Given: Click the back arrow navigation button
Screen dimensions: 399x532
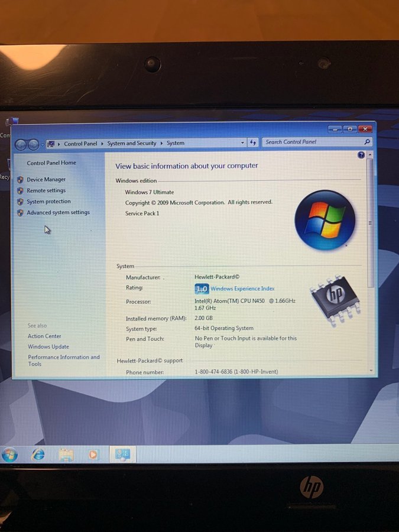Looking at the screenshot, I should click(21, 144).
